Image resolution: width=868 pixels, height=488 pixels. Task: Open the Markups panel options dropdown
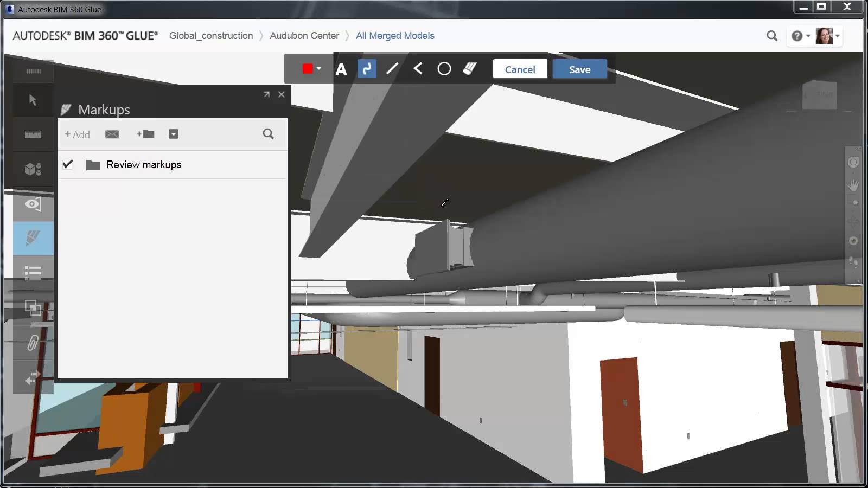(x=174, y=134)
